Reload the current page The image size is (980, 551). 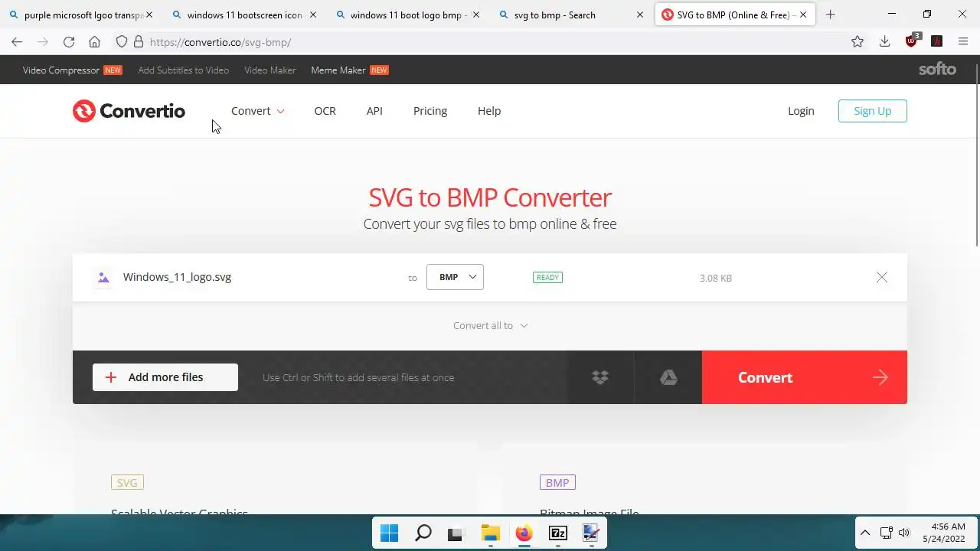point(69,42)
